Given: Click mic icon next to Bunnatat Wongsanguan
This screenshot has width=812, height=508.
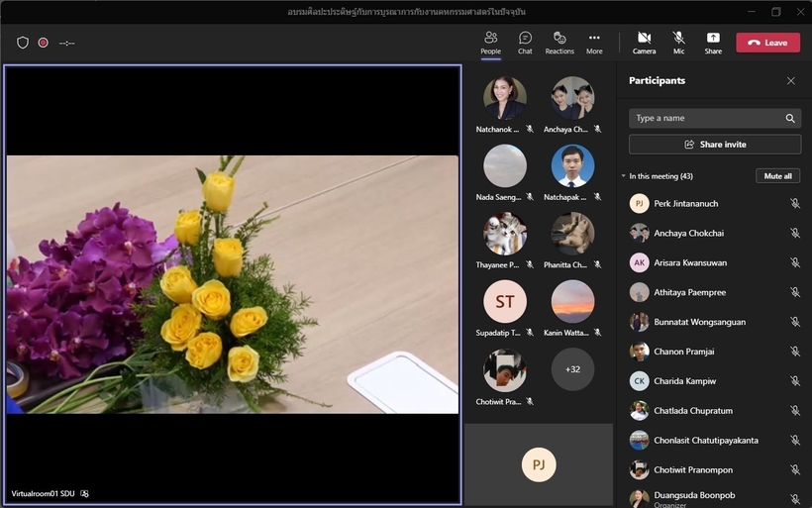Looking at the screenshot, I should 795,322.
